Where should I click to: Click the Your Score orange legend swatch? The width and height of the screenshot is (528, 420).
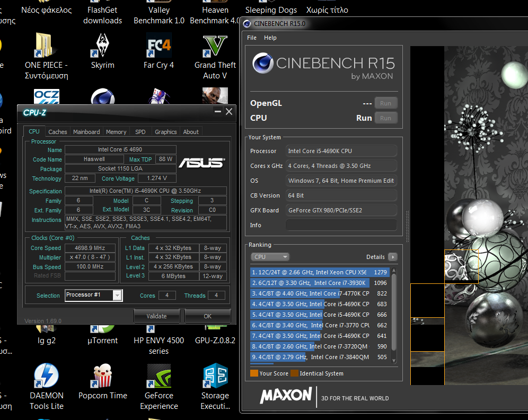pyautogui.click(x=254, y=373)
